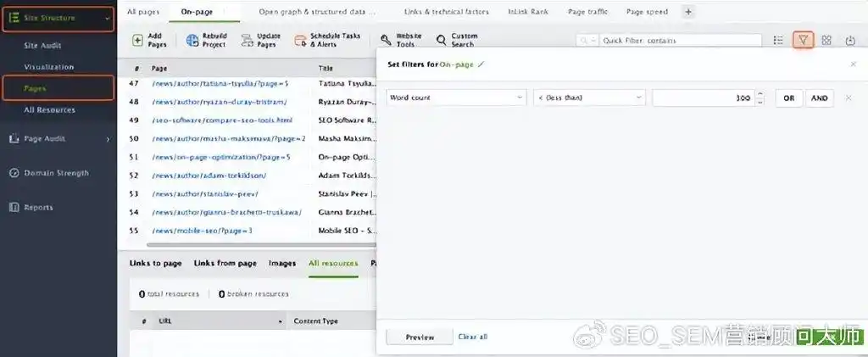Open the Website Tools wrench icon

click(387, 41)
